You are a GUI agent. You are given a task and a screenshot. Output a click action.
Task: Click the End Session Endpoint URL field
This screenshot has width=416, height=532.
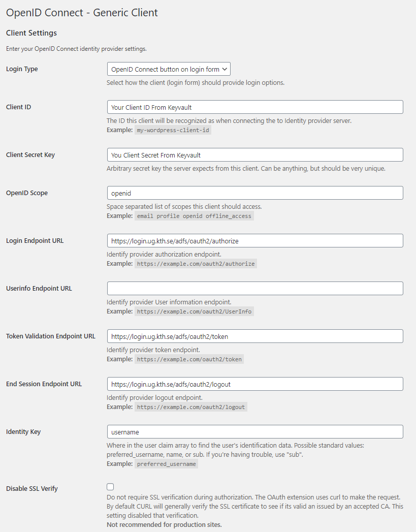(255, 384)
